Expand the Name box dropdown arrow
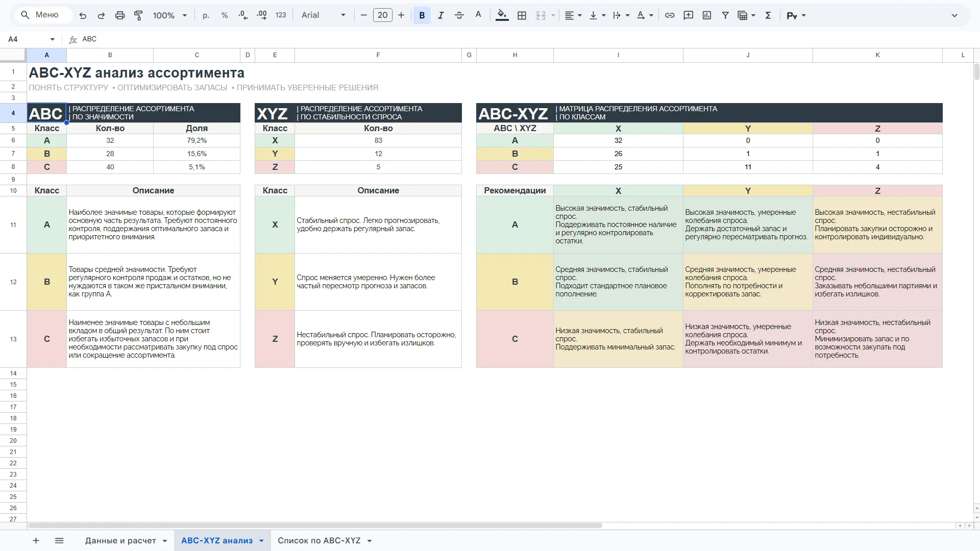The width and height of the screenshot is (980, 551). click(52, 39)
